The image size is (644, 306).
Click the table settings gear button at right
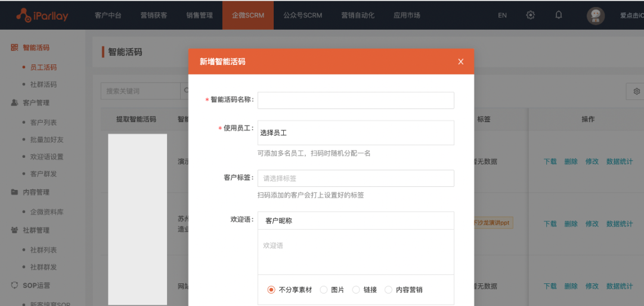point(636,91)
